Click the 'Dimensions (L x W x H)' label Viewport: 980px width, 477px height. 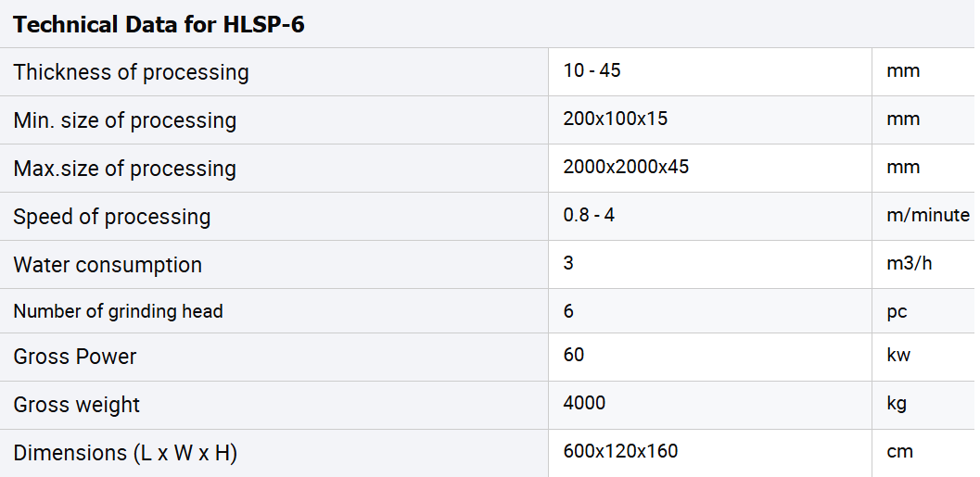click(x=124, y=454)
